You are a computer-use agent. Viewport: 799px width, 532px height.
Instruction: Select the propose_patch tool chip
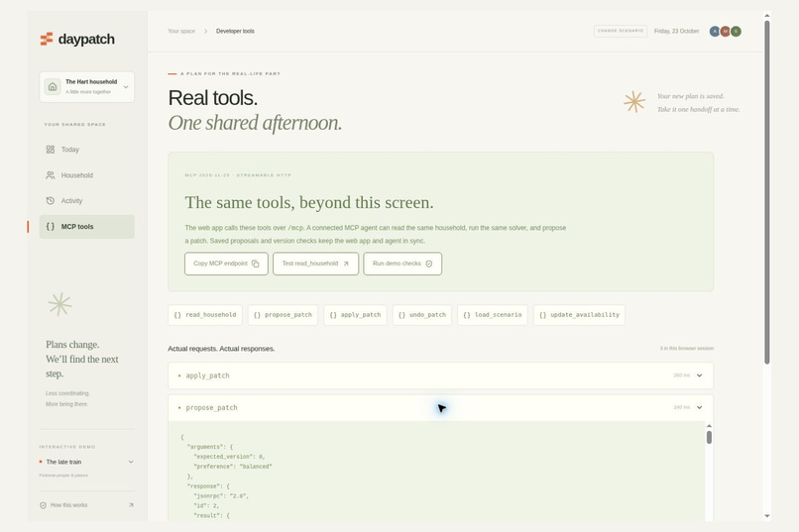click(x=283, y=315)
